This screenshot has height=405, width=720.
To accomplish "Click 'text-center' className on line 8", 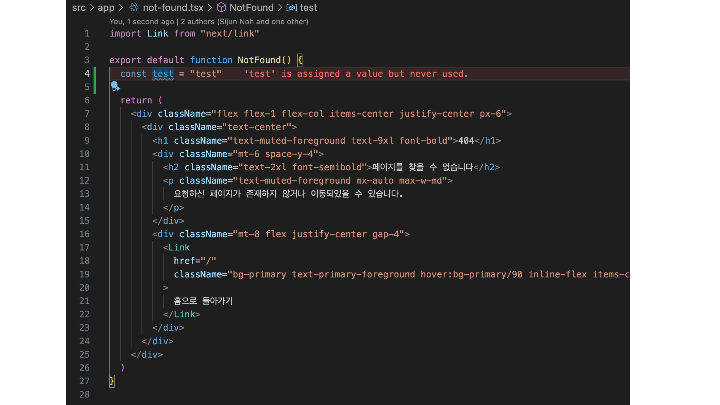I will pos(259,127).
